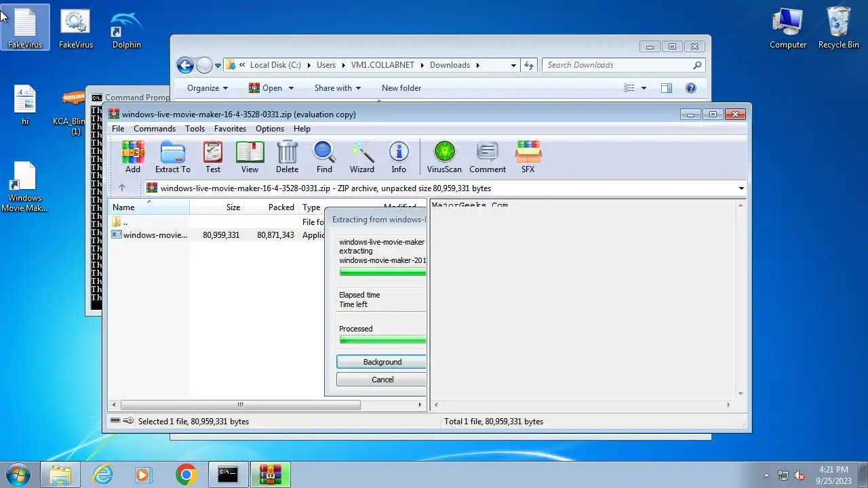The image size is (868, 488).
Task: Select the FakeVirus text file desktop icon
Action: [25, 28]
